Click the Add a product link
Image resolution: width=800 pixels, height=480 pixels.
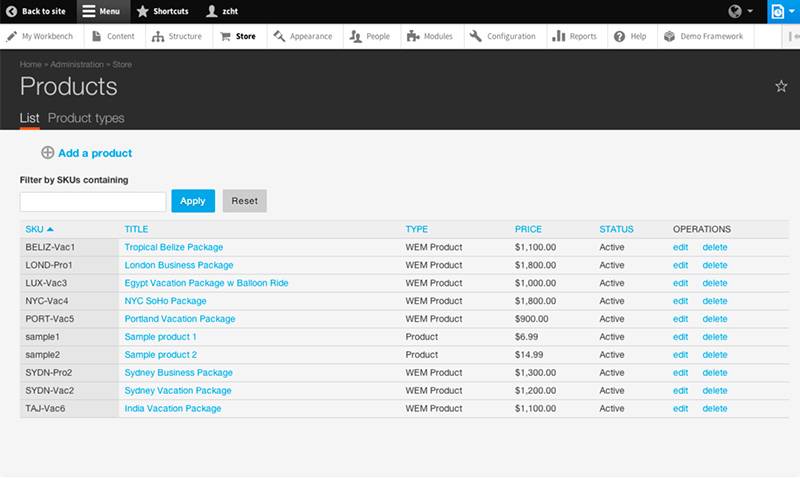click(x=95, y=153)
